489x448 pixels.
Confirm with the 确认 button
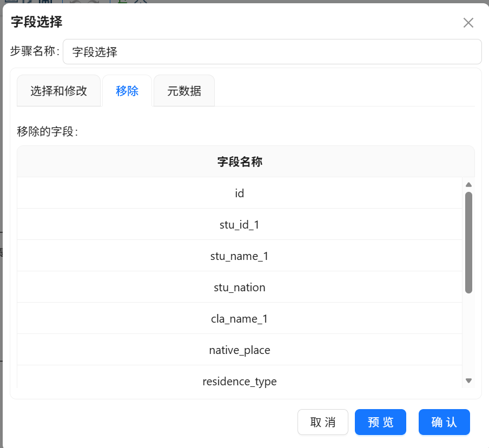tap(444, 422)
